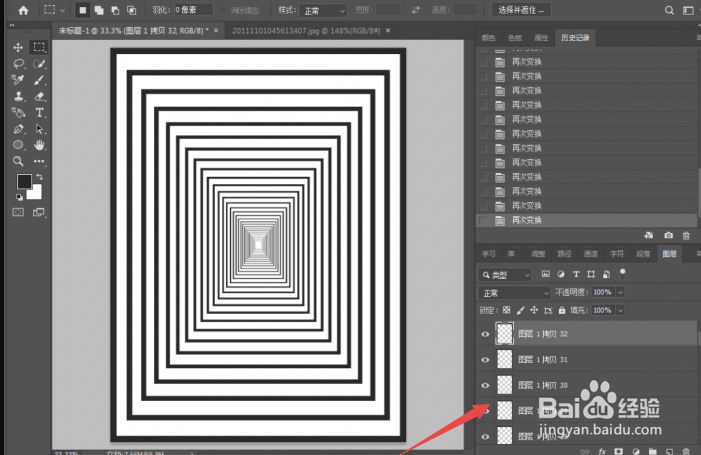The height and width of the screenshot is (455, 701).
Task: Delete current history state trash icon
Action: 686,235
